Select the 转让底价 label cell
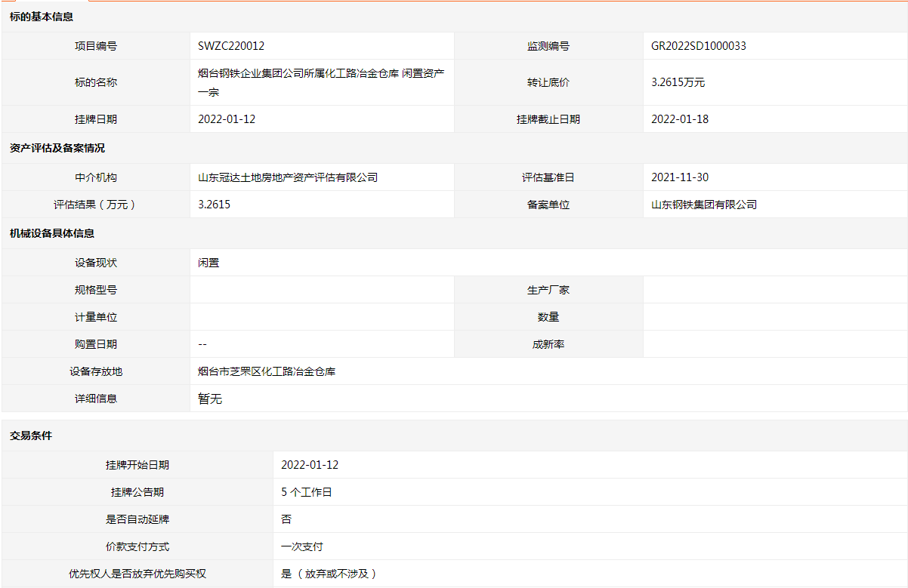908x588 pixels. pyautogui.click(x=548, y=82)
